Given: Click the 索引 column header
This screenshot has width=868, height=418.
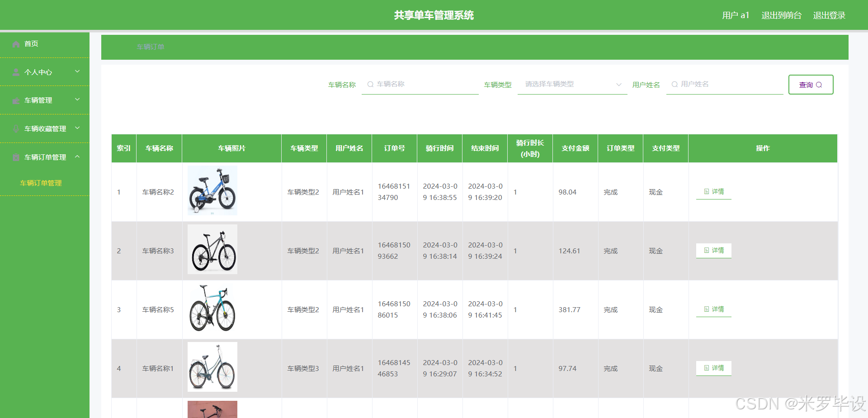Looking at the screenshot, I should point(124,148).
